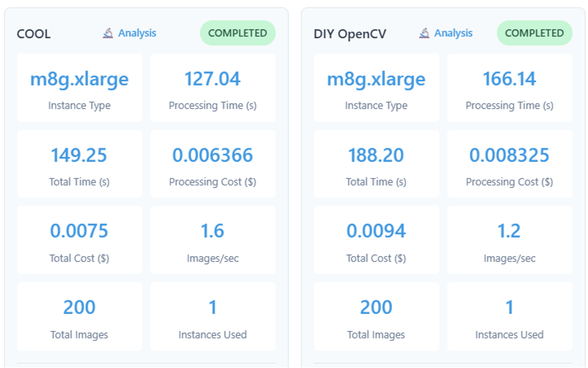588x368 pixels.
Task: Open the Analysis link for COOL
Action: (137, 33)
